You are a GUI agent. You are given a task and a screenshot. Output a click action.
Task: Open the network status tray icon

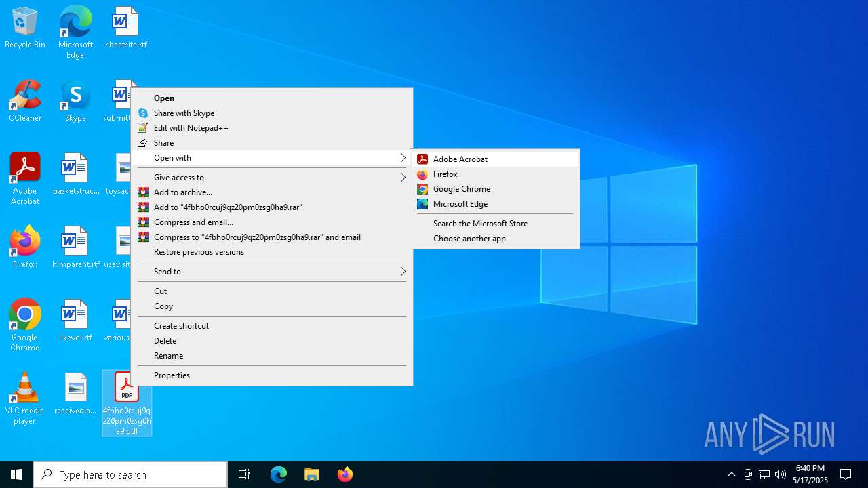pos(764,474)
